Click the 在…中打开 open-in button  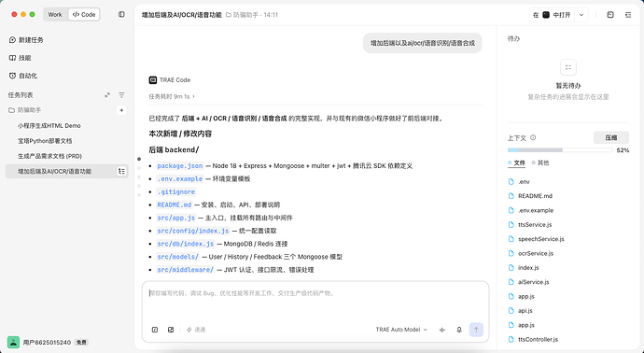click(x=552, y=15)
